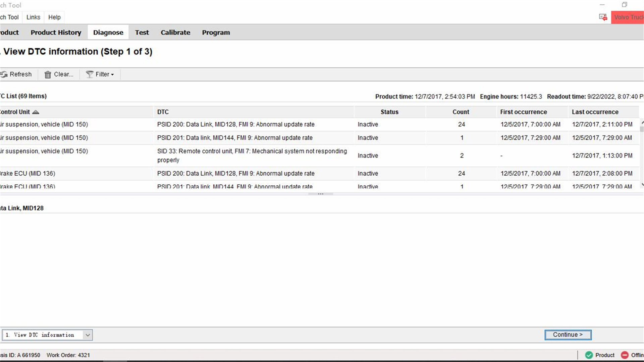
Task: Open the Help menu
Action: coord(54,17)
